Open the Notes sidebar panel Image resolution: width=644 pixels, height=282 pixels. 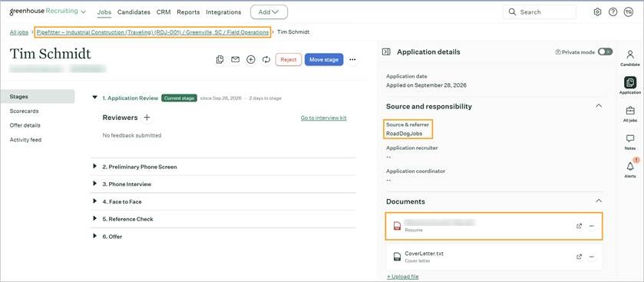[630, 142]
